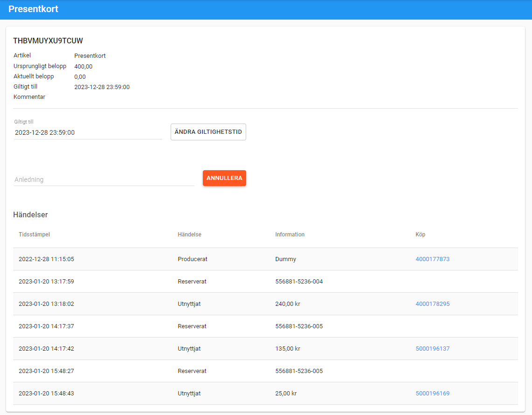Click the 556881-5236-004 information cell

299,282
